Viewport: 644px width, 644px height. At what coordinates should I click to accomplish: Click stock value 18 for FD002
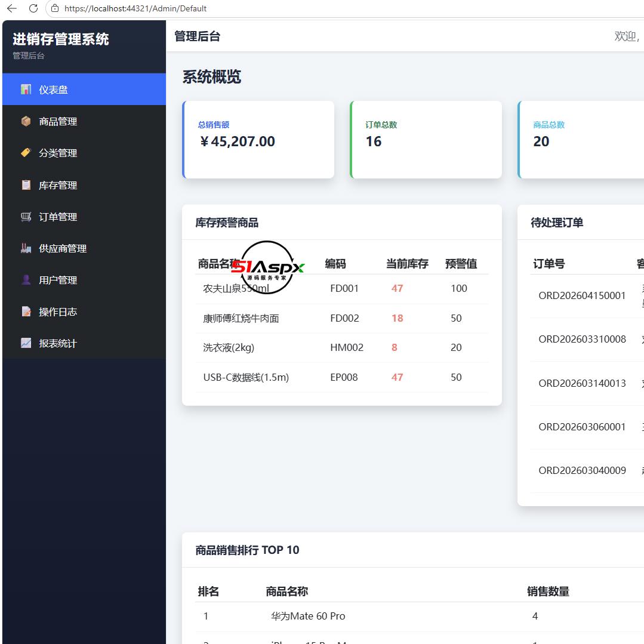[397, 318]
